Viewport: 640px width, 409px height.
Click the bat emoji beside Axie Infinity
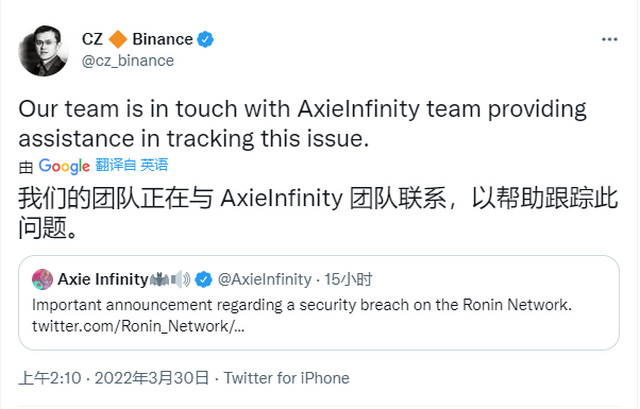point(159,280)
